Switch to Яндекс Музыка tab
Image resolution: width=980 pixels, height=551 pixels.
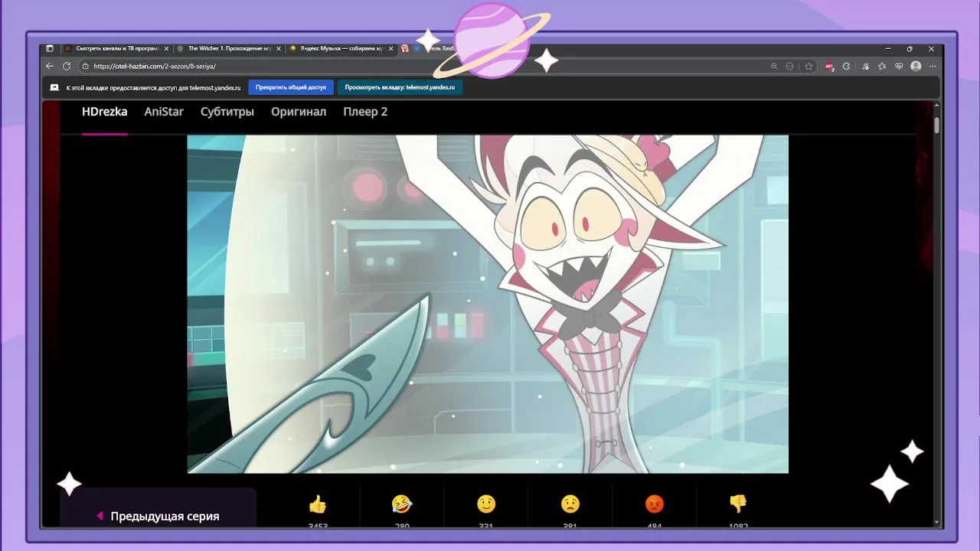point(341,48)
